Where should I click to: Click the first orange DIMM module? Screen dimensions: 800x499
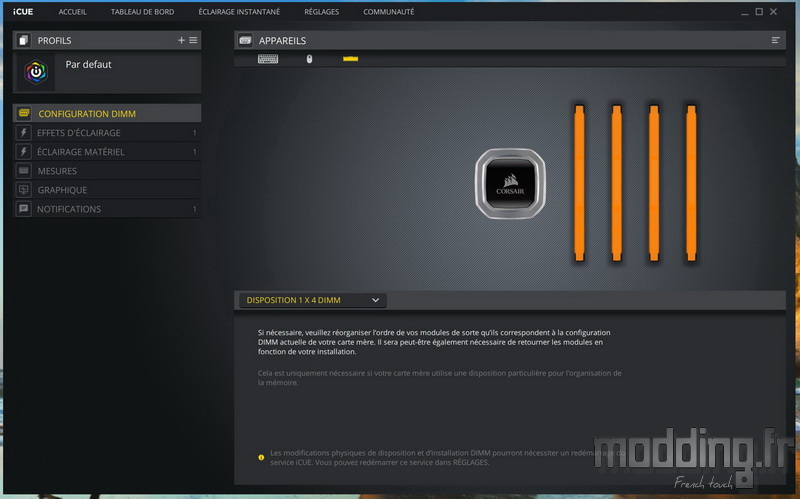pos(579,184)
